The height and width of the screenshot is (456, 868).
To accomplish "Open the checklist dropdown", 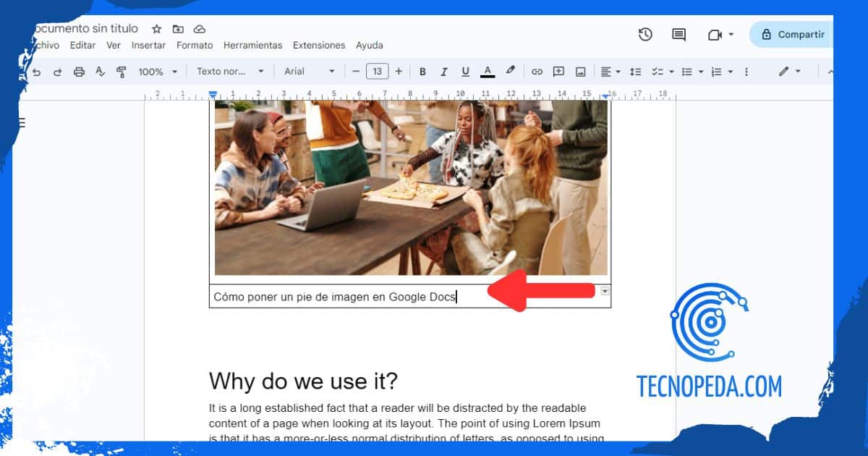I will (x=663, y=72).
